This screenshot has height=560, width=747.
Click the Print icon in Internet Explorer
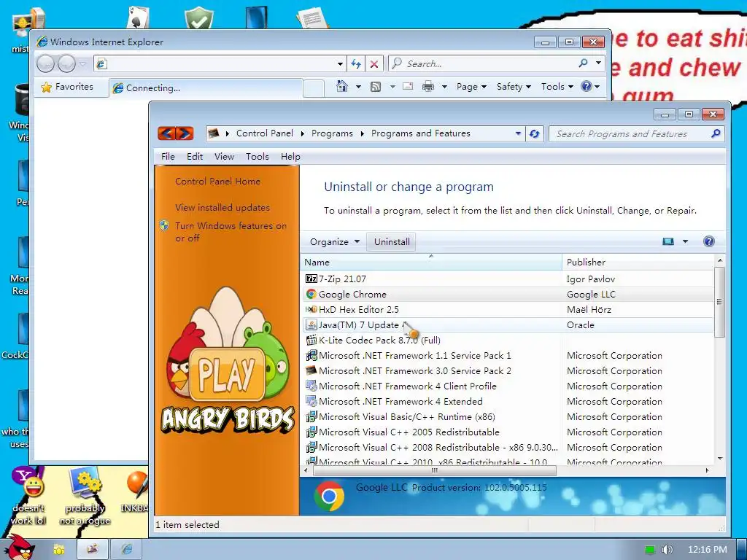coord(428,87)
